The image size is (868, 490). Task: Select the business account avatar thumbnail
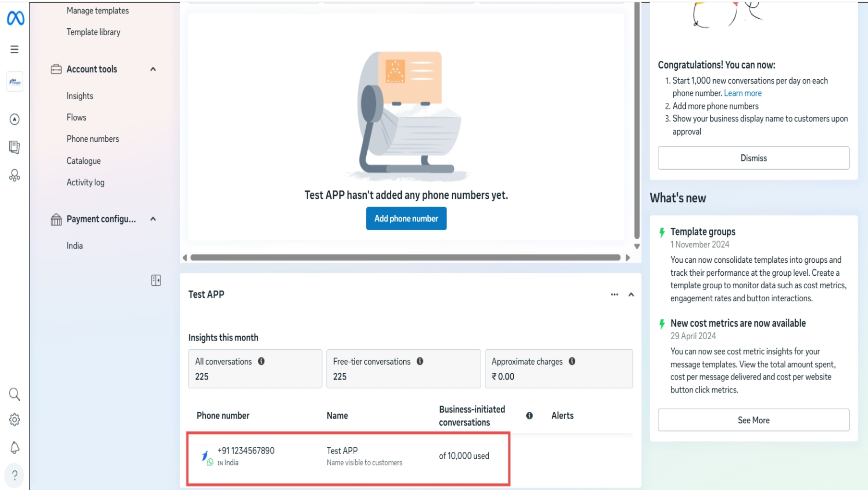[15, 82]
